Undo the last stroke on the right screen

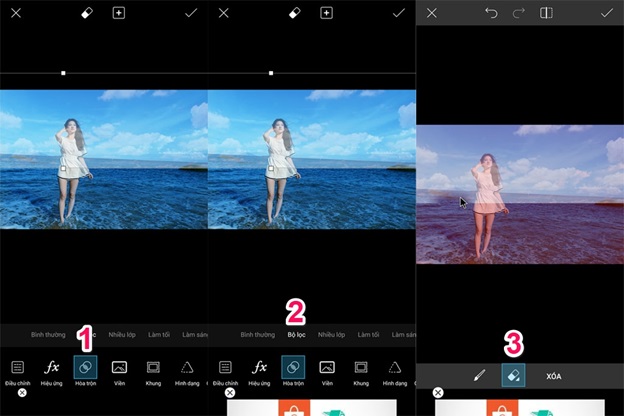click(491, 13)
